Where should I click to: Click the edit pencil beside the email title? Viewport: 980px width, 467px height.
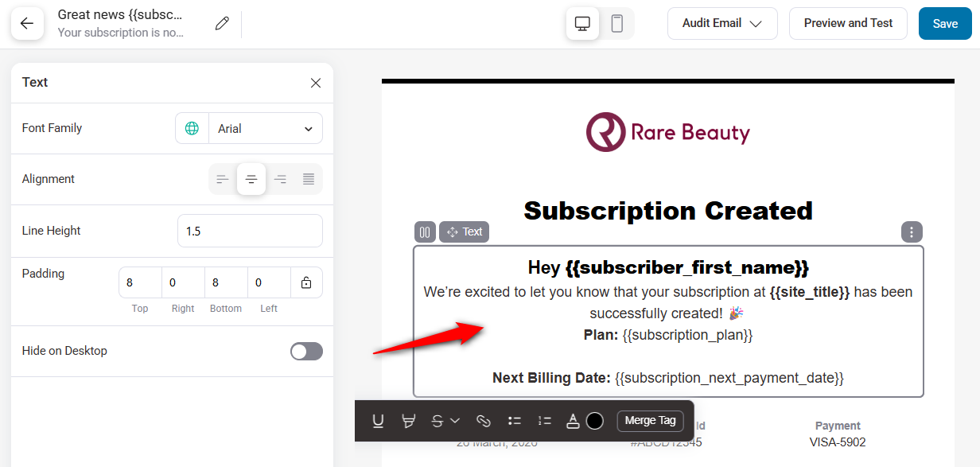[221, 24]
